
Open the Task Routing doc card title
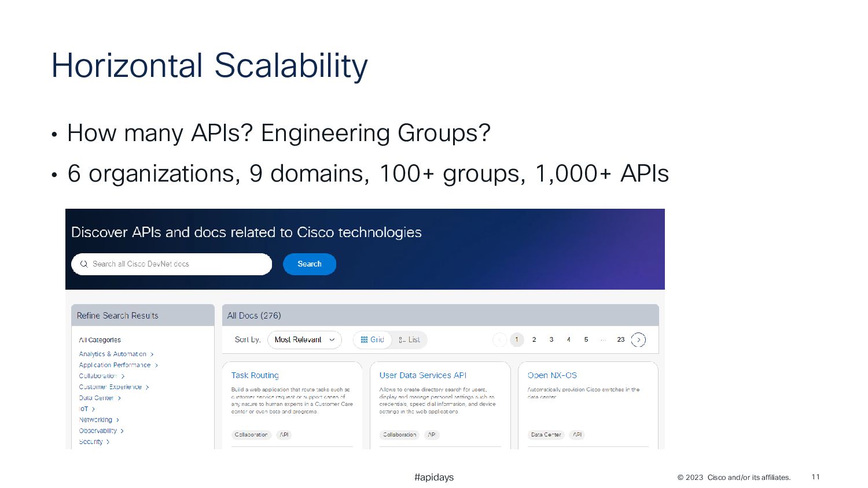[x=255, y=375]
